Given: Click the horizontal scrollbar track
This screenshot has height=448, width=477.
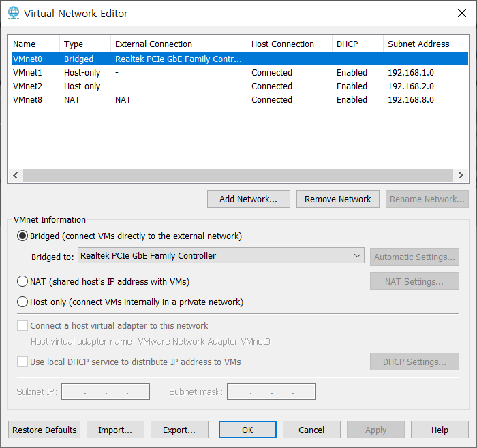Looking at the screenshot, I should 238,176.
